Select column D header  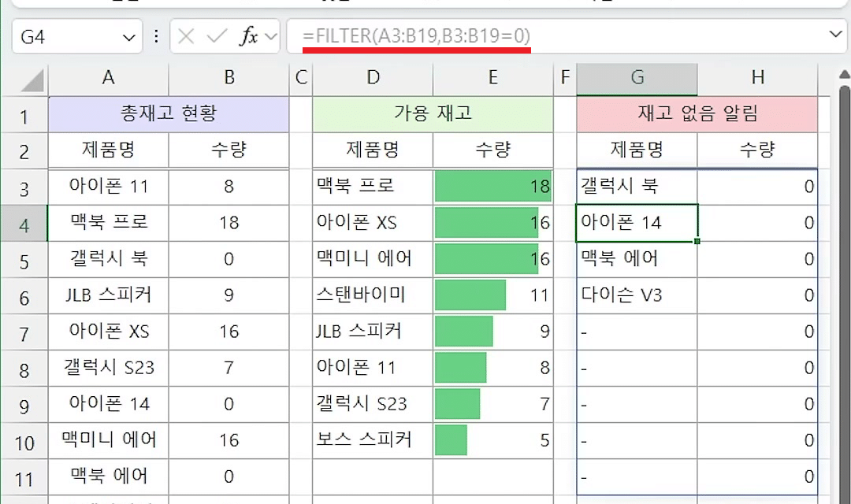(x=373, y=78)
